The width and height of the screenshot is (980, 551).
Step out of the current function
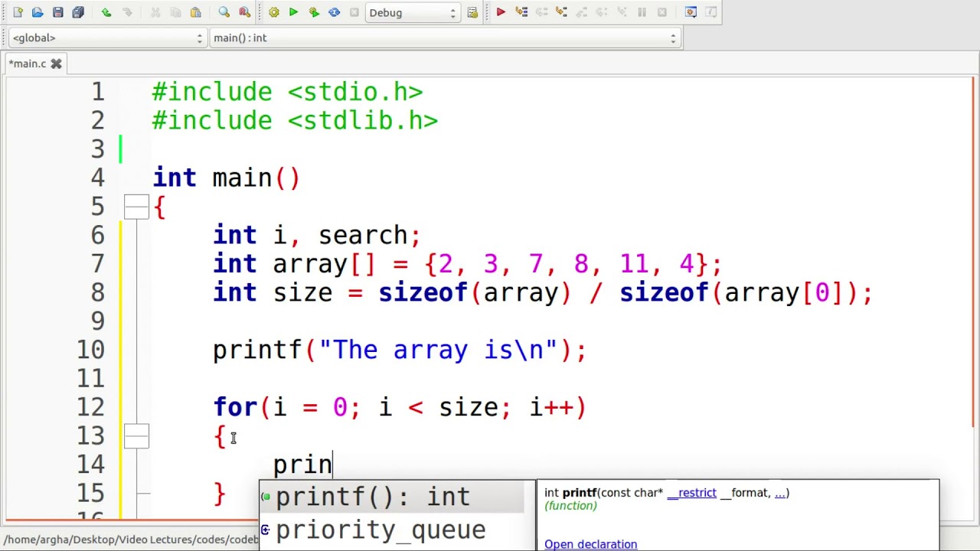pyautogui.click(x=582, y=12)
